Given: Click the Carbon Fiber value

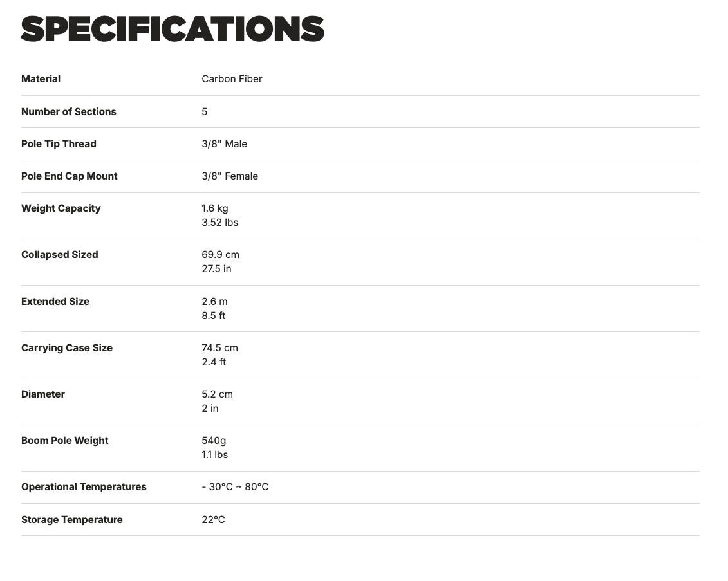Looking at the screenshot, I should (x=232, y=79).
